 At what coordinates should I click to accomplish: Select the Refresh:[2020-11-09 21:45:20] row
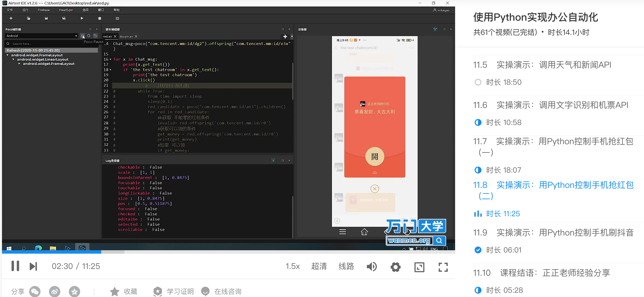52,50
